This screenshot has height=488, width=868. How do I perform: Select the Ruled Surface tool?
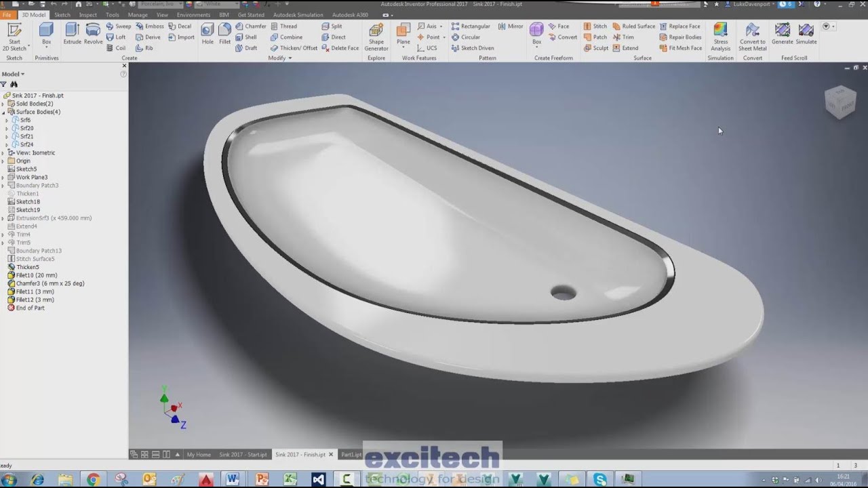tap(633, 26)
